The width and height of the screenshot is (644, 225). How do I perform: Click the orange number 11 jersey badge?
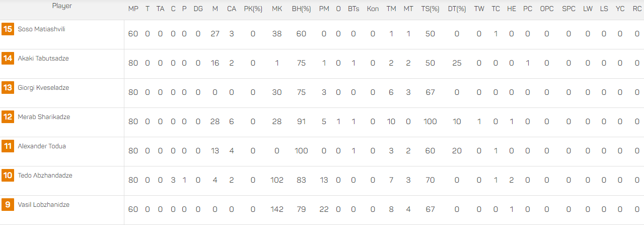point(8,146)
